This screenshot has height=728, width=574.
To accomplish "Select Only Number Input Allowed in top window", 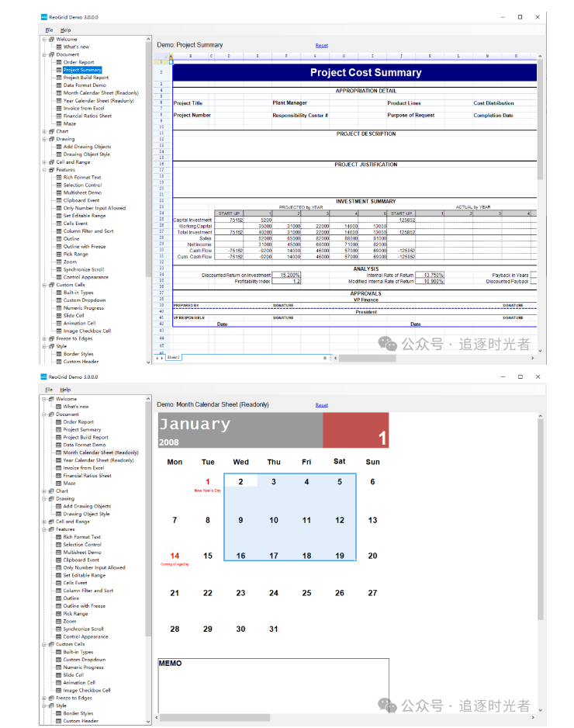I will point(94,208).
